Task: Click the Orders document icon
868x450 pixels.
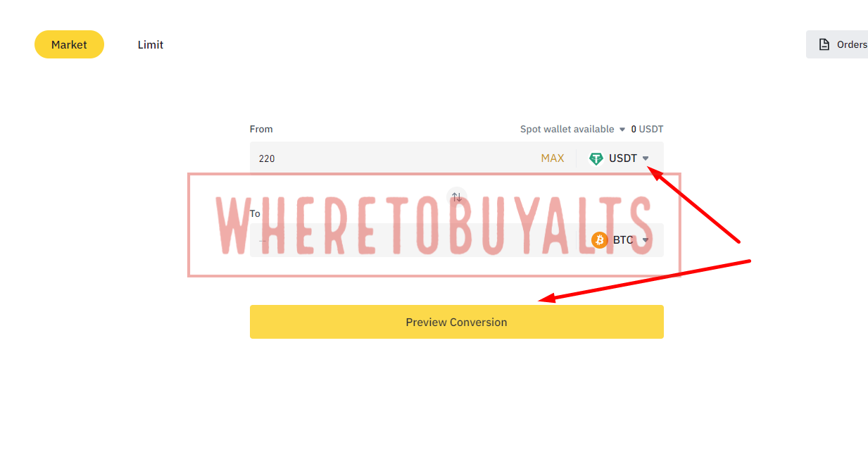Action: [824, 44]
